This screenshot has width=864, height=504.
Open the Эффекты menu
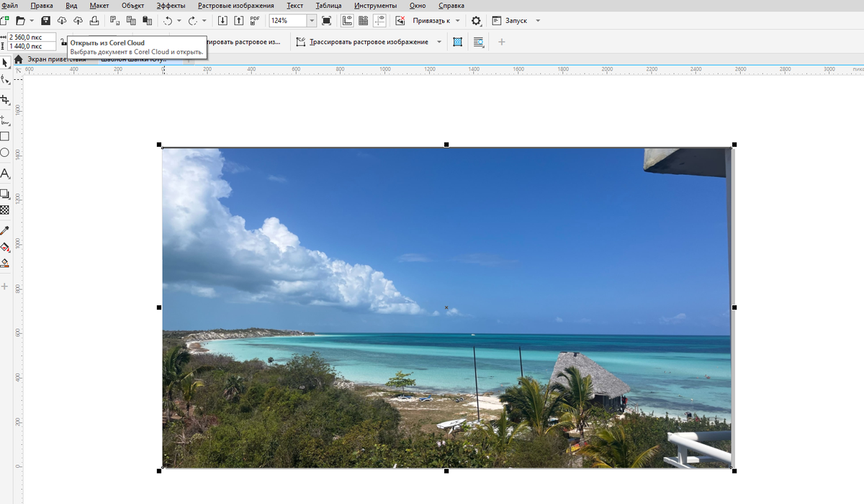[171, 5]
